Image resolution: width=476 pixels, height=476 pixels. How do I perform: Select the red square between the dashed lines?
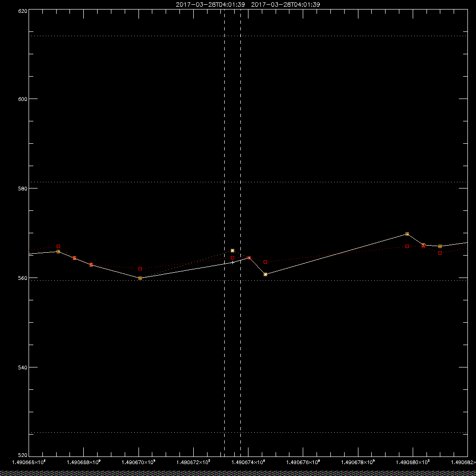[233, 258]
